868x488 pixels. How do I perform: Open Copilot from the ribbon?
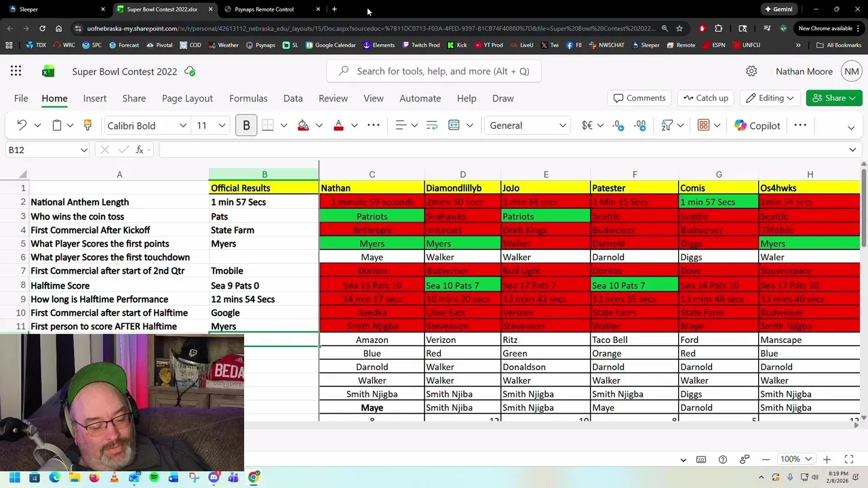757,125
